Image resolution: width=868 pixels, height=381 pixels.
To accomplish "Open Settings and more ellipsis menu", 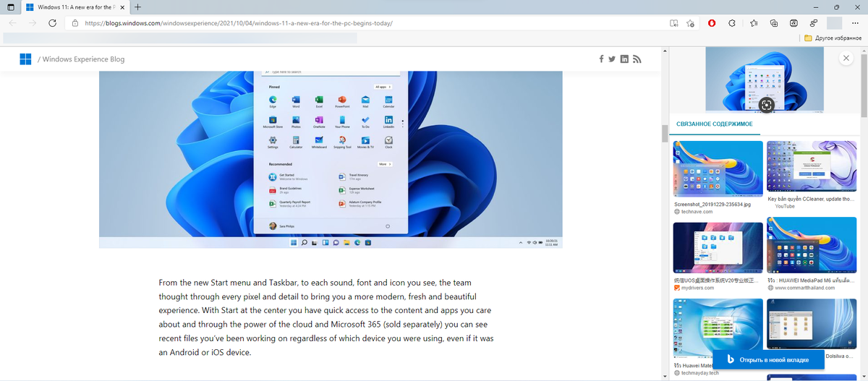I will (x=855, y=23).
